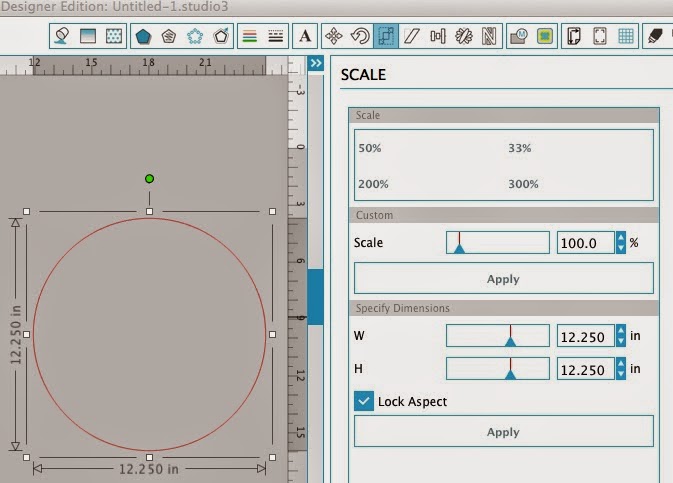Screen dimensions: 673x483
Task: Click the highlighted Scale window icon
Action: [386, 36]
